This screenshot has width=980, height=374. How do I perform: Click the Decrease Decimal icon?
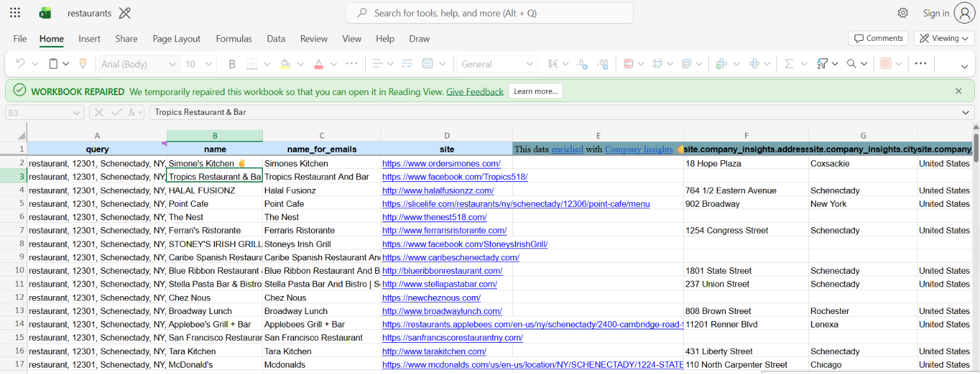pos(582,64)
